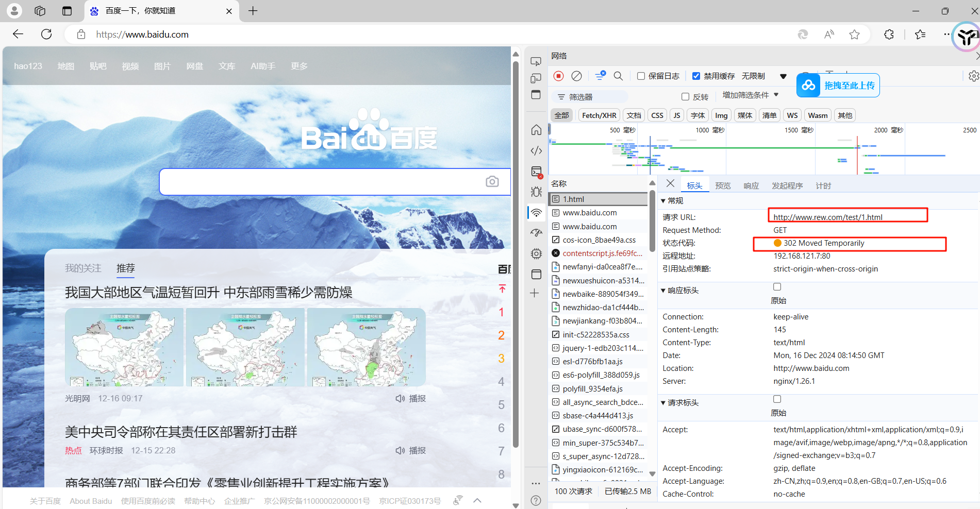
Task: Open Elements tool in DevTools sidebar
Action: (536, 150)
